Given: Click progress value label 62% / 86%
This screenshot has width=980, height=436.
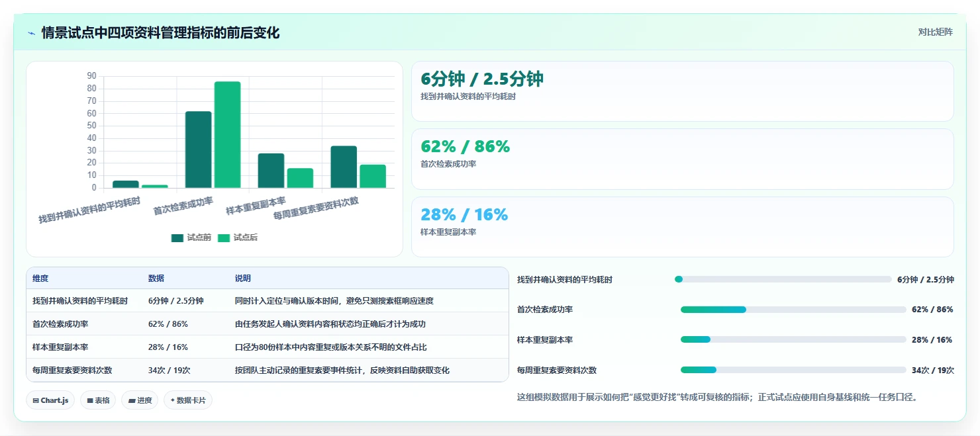Looking at the screenshot, I should [x=932, y=310].
